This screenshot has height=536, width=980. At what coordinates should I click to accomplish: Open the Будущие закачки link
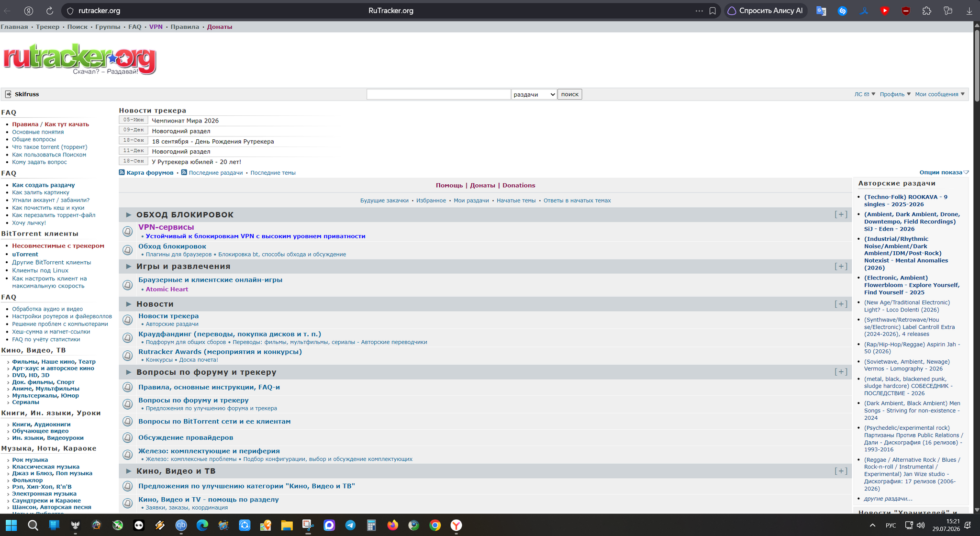(384, 201)
